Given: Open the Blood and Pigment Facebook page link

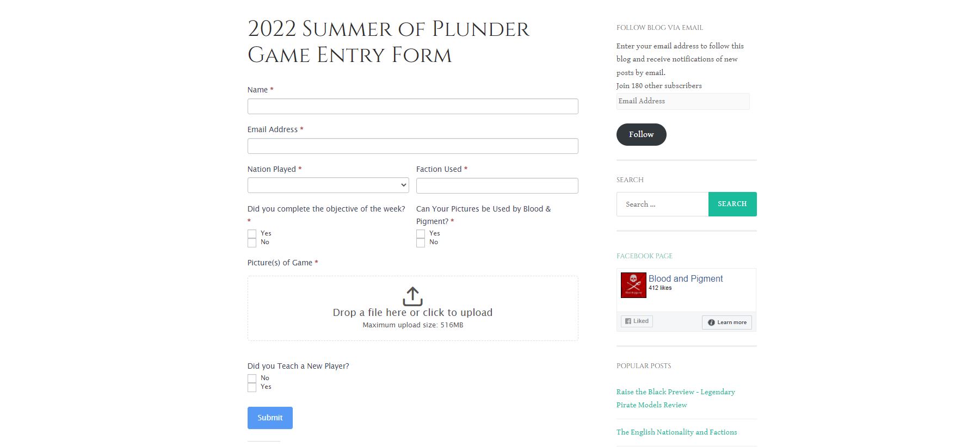Looking at the screenshot, I should [686, 278].
